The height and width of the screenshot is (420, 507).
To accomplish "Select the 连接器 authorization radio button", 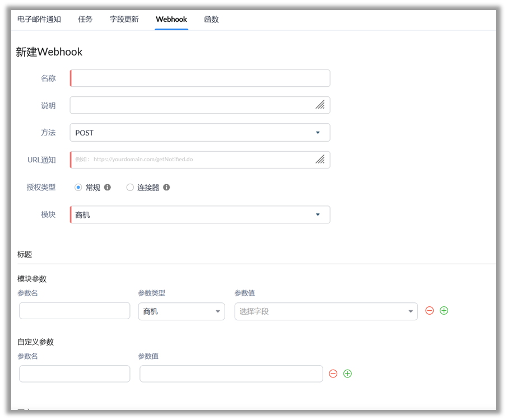I will (130, 188).
